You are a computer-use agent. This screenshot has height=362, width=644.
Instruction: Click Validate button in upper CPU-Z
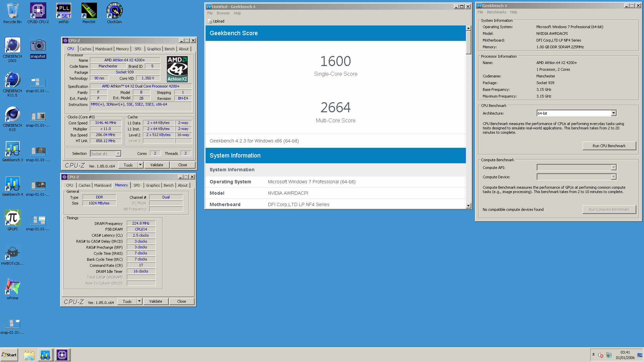[x=157, y=165]
